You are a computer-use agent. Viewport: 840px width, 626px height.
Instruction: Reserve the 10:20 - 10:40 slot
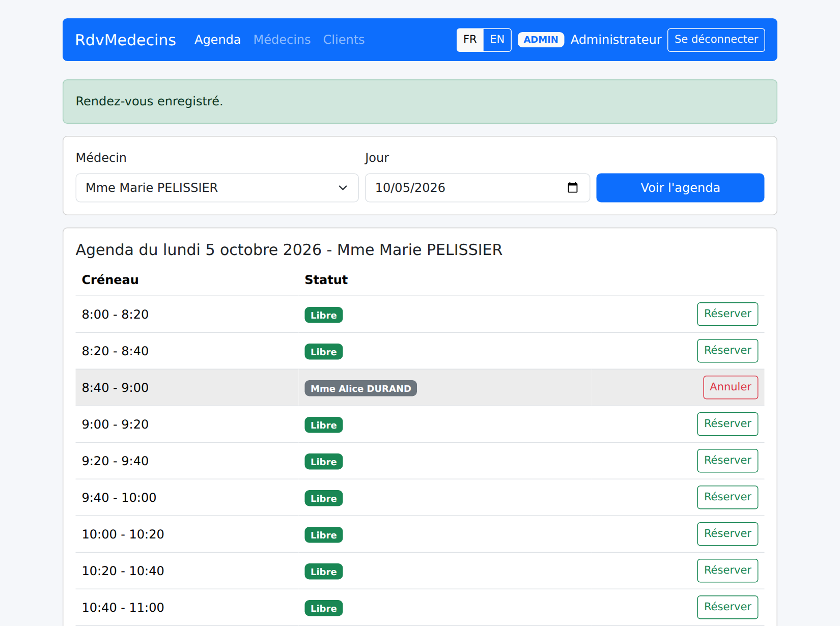727,571
